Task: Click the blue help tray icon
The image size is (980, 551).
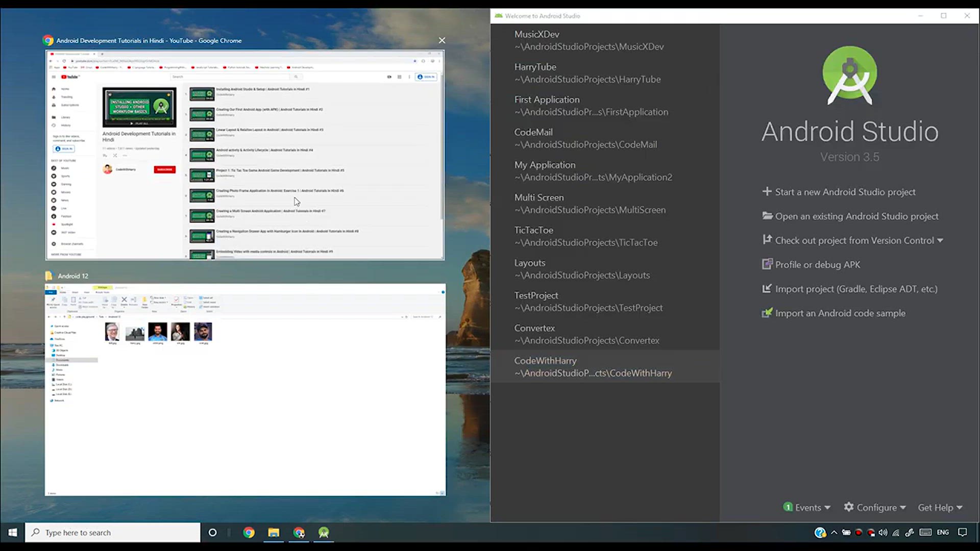Action: (820, 532)
